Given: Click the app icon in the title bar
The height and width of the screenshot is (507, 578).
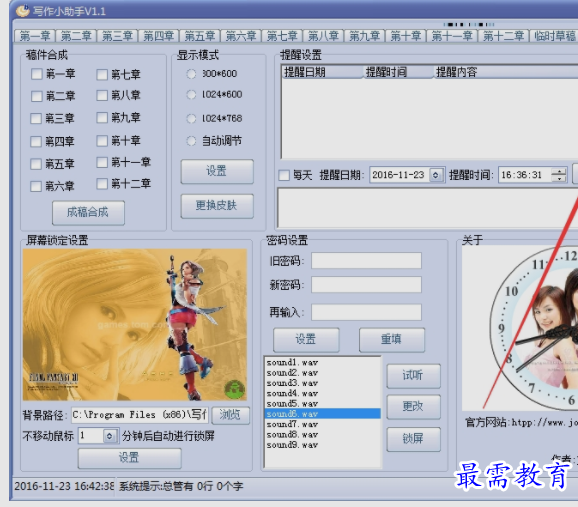Looking at the screenshot, I should [23, 11].
